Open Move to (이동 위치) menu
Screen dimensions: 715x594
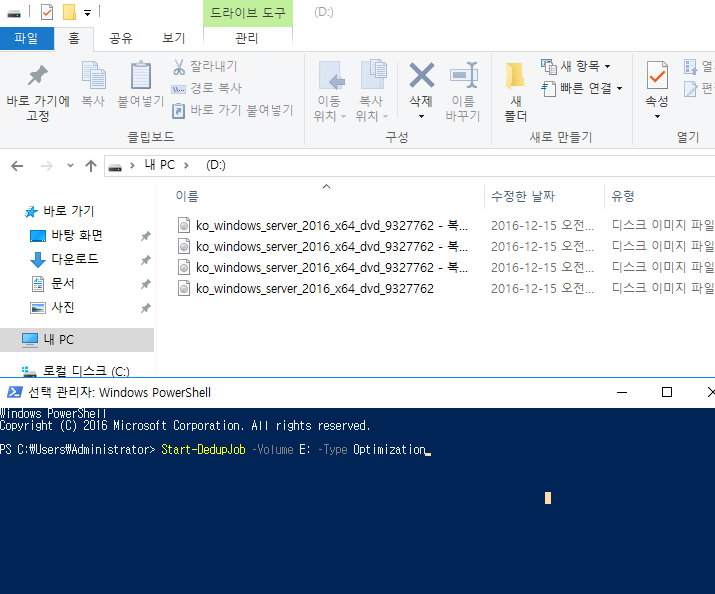(329, 91)
